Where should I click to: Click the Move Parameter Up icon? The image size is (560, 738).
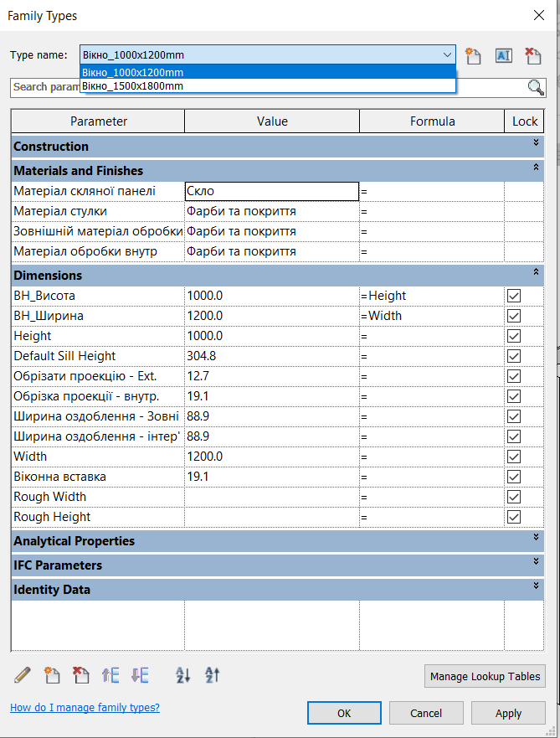[110, 675]
